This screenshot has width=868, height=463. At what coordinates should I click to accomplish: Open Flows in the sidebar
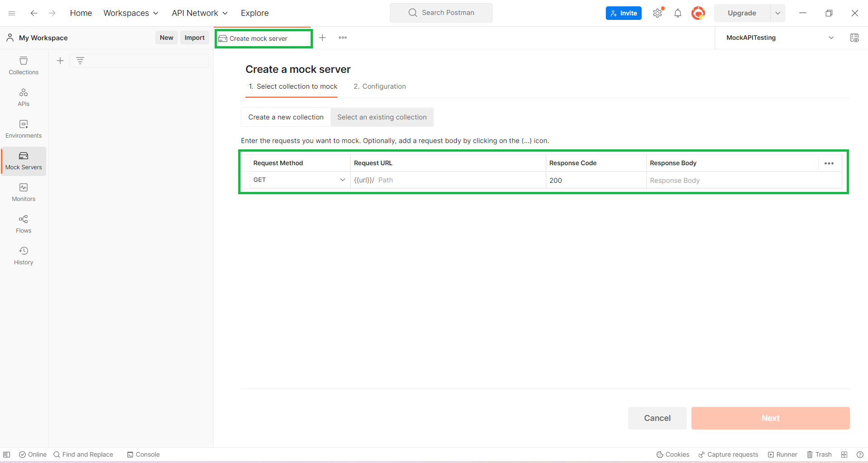click(x=24, y=224)
